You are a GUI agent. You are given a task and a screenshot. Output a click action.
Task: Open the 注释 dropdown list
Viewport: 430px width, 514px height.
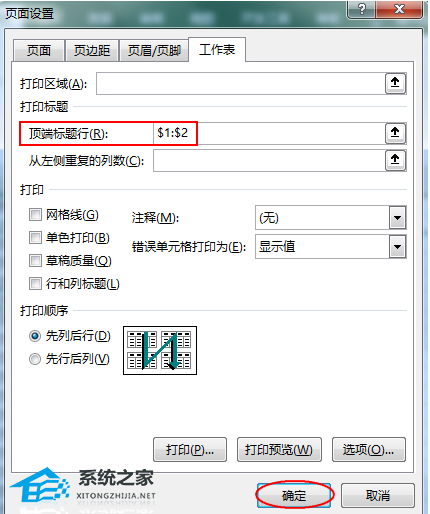[397, 218]
